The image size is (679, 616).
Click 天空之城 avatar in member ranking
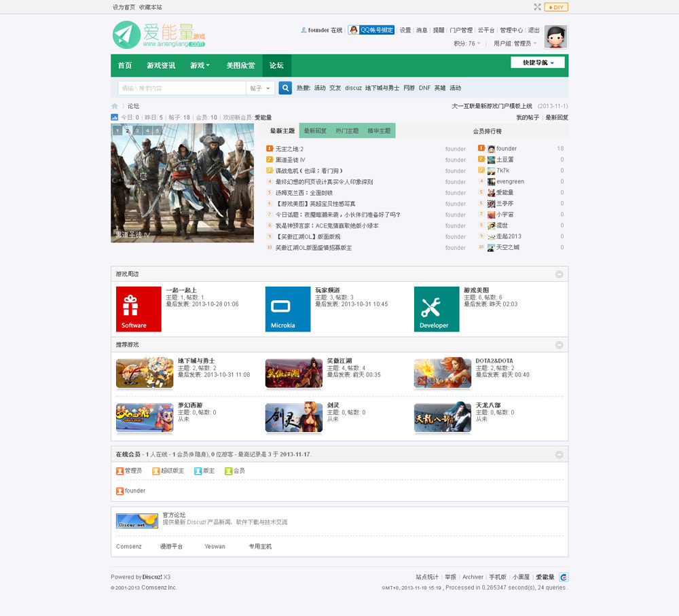click(x=491, y=247)
